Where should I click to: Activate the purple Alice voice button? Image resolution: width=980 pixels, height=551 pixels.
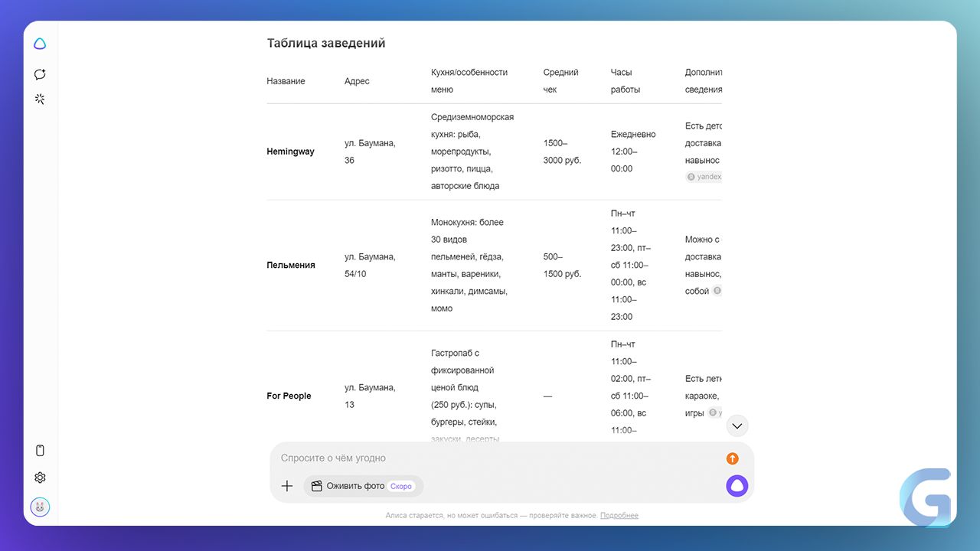[737, 486]
